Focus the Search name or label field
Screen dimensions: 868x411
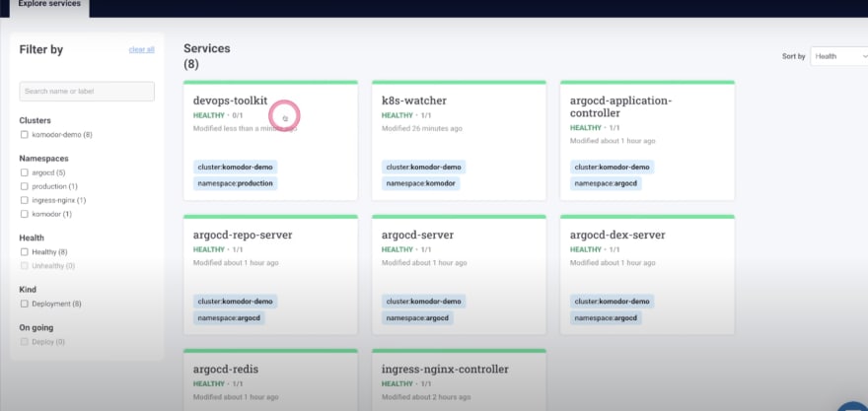(x=87, y=92)
